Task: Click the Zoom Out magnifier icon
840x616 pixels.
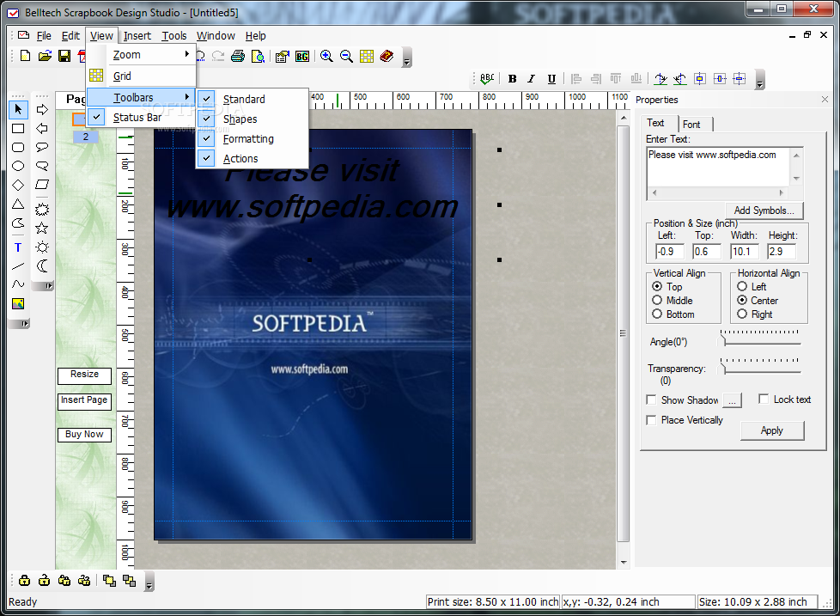Action: point(347,56)
